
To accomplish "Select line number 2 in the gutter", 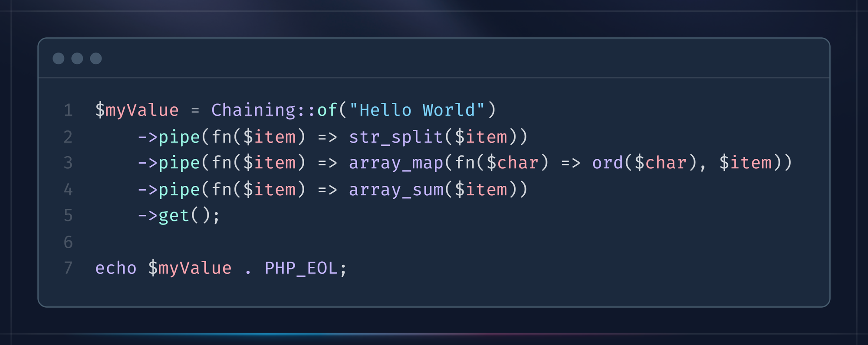I will 68,137.
